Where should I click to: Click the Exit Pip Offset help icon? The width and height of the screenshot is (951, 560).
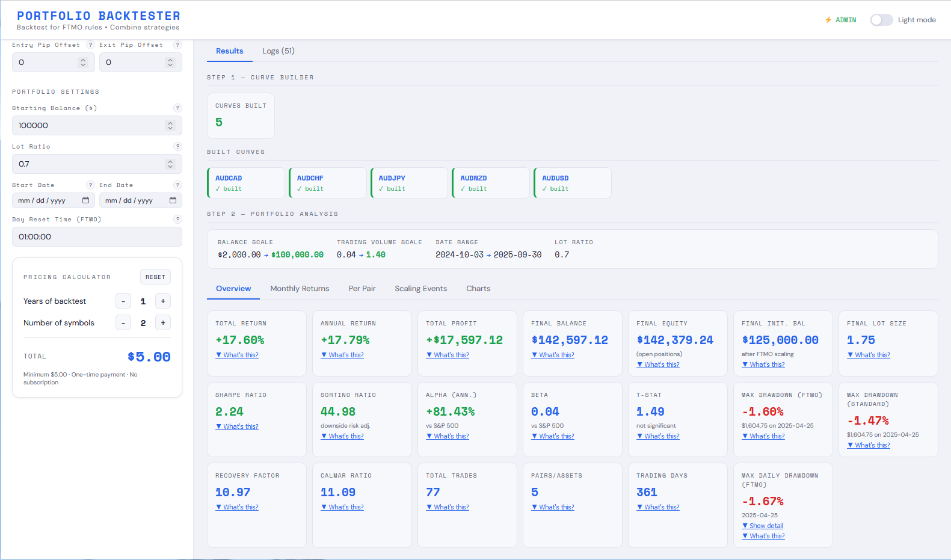[x=177, y=45]
